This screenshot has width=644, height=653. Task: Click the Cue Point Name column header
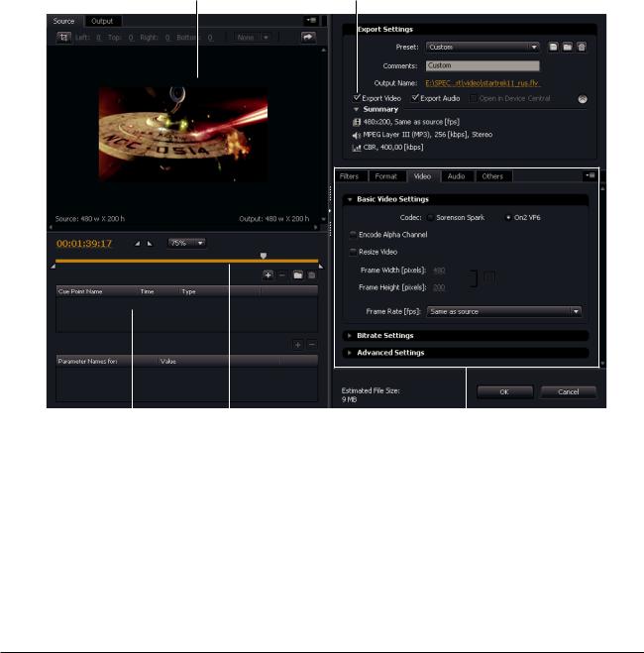click(96, 291)
